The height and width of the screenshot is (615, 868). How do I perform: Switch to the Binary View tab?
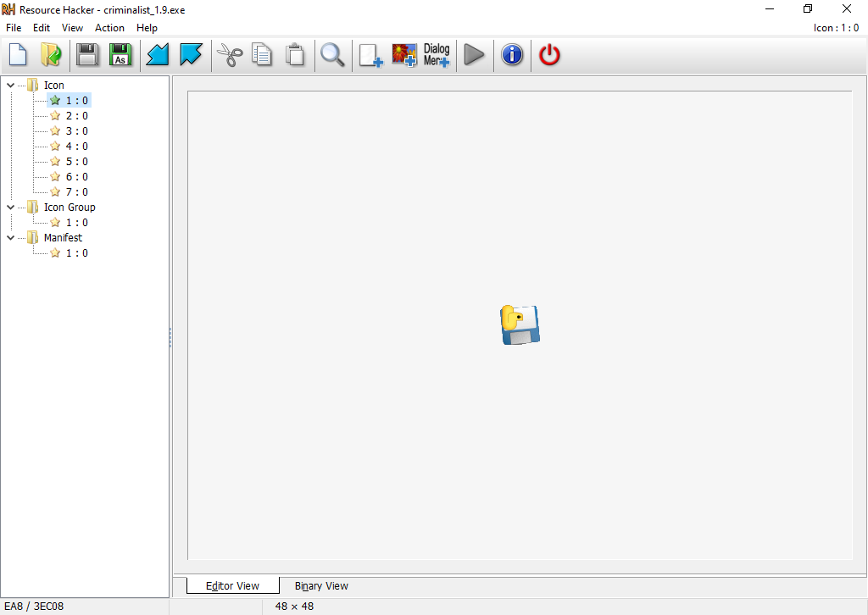[x=321, y=586]
